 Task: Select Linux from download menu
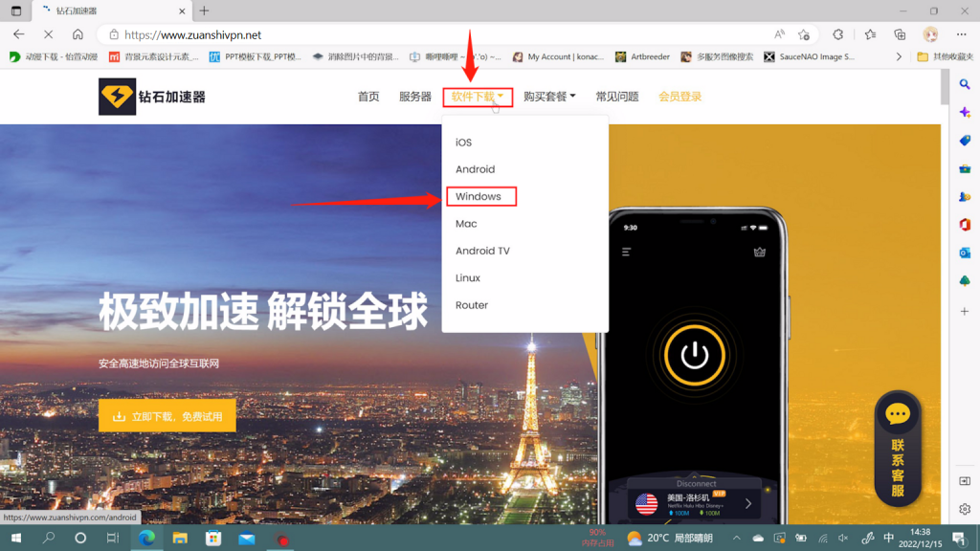tap(467, 278)
